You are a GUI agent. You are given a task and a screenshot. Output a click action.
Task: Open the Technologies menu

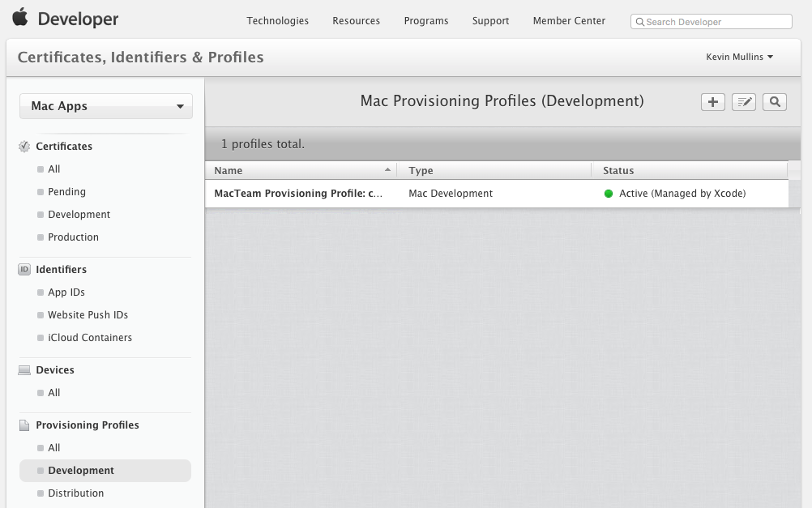tap(278, 21)
